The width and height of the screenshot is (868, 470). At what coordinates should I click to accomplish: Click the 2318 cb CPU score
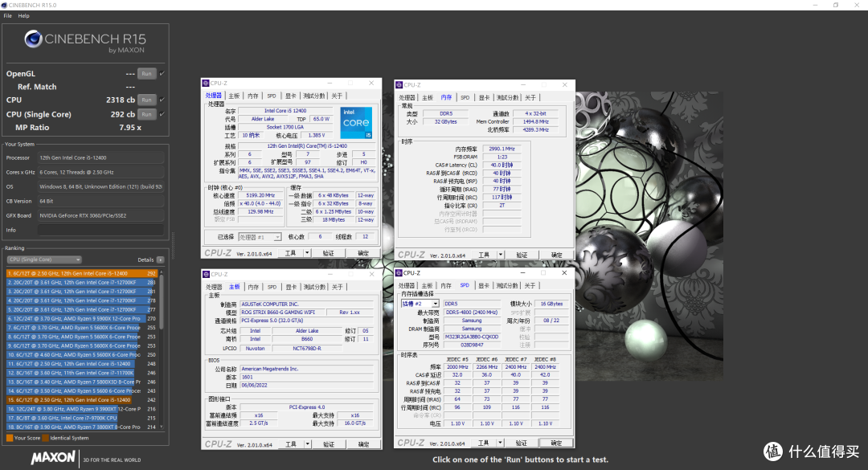click(120, 100)
